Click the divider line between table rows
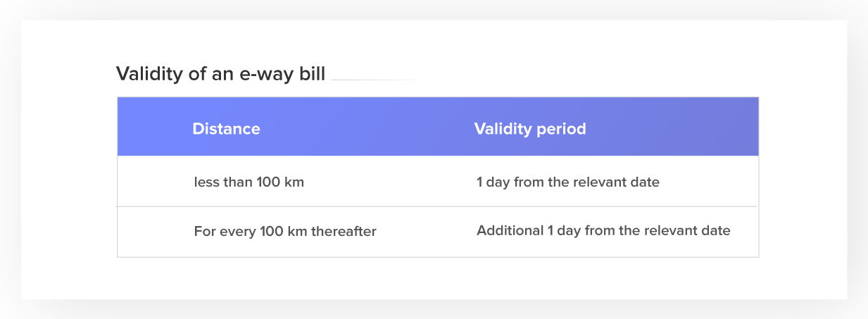The image size is (868, 319). point(438,207)
